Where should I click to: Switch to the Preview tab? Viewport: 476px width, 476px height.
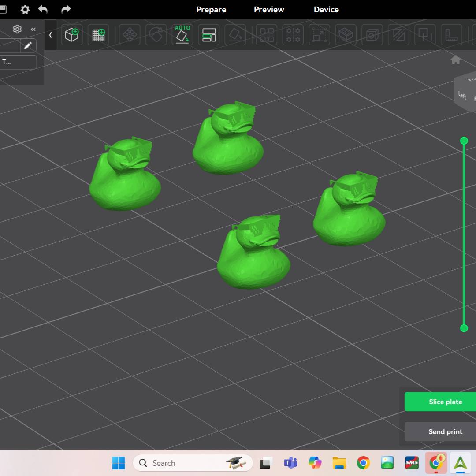[x=269, y=10]
